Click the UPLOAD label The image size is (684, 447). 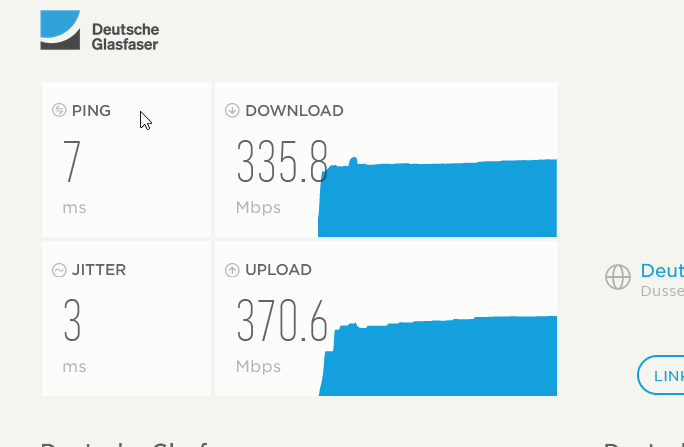[x=278, y=270]
